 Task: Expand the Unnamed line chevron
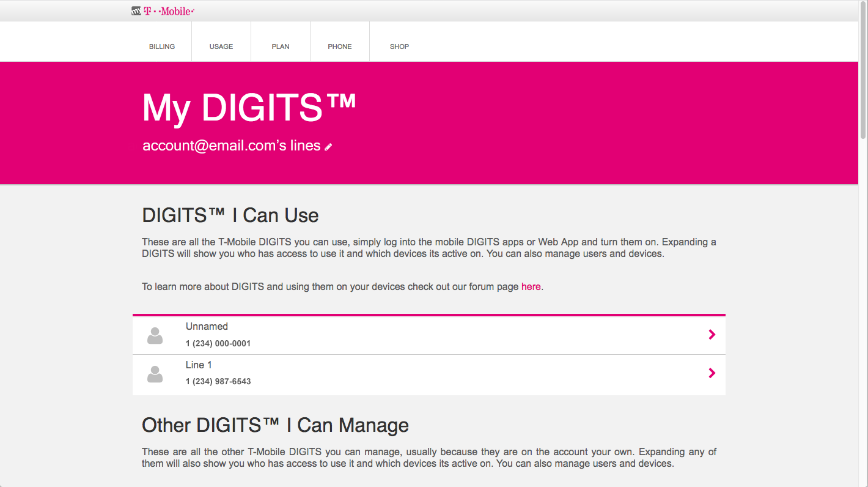click(712, 335)
